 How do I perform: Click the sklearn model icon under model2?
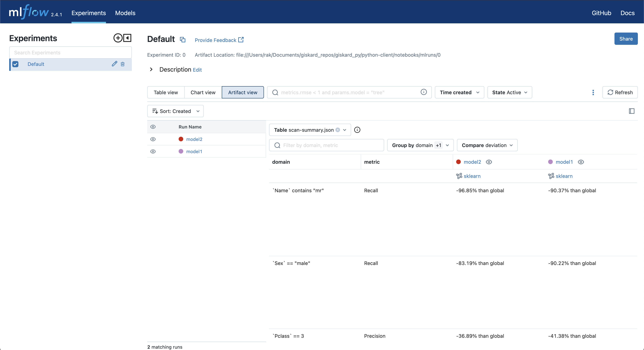point(459,176)
